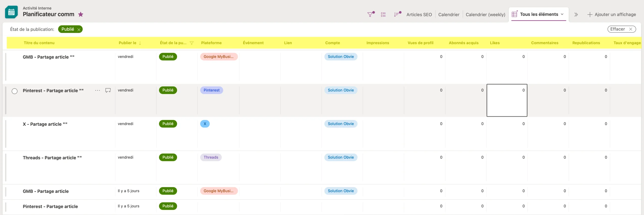The image size is (644, 215).
Task: Click the Activité Interne breadcrumb
Action: 37,8
